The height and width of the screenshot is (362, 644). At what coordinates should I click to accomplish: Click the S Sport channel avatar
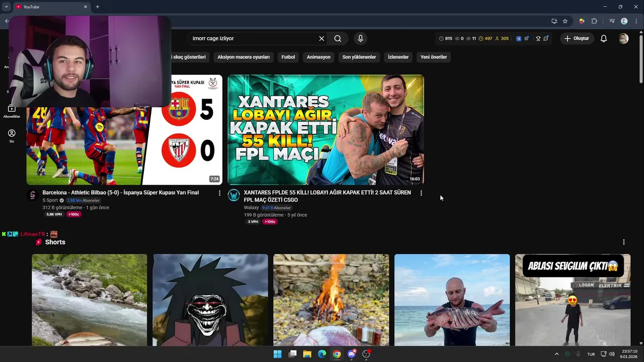click(x=32, y=196)
